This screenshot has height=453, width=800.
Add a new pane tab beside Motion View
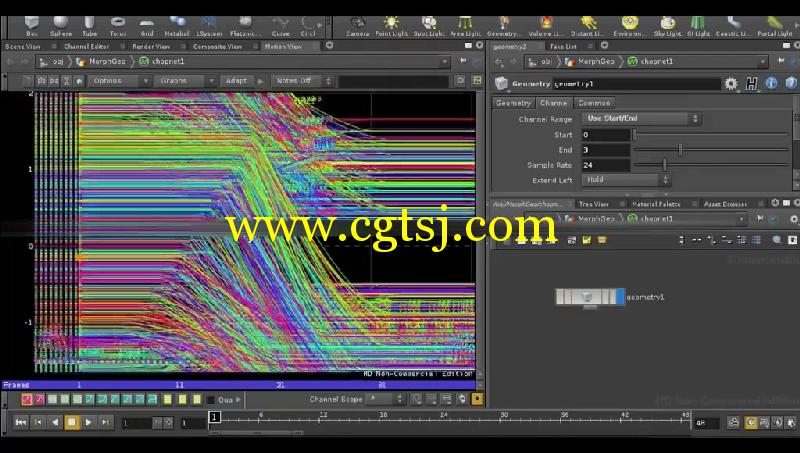330,45
